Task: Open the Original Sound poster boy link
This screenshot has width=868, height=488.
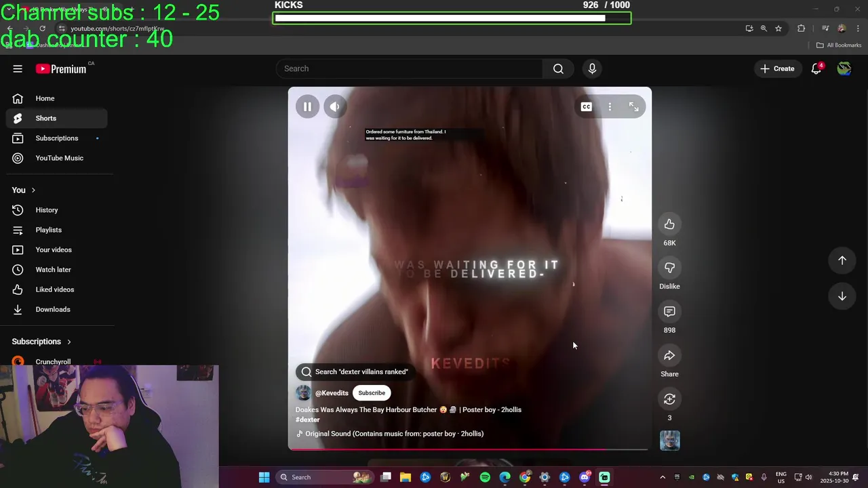Action: [x=390, y=434]
